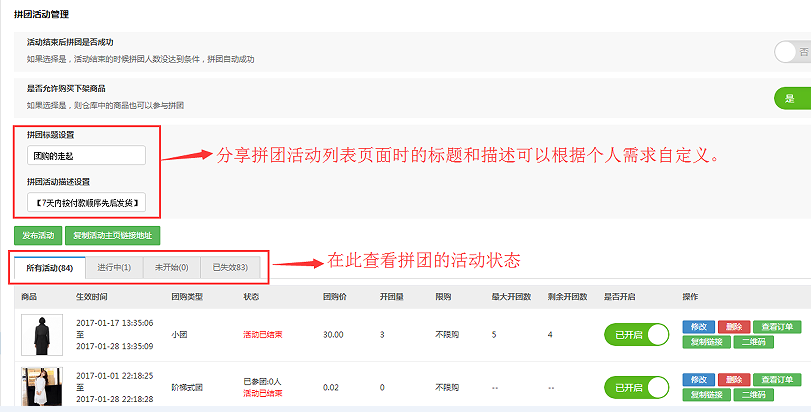The height and width of the screenshot is (412, 811).
Task: Disable 已开启 toggle for 小团 row
Action: (636, 334)
